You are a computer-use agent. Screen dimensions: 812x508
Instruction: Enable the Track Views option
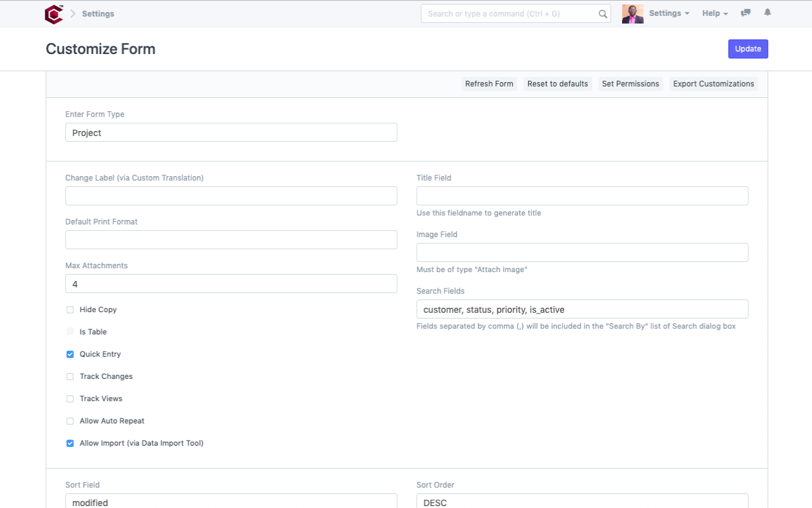[x=70, y=399]
